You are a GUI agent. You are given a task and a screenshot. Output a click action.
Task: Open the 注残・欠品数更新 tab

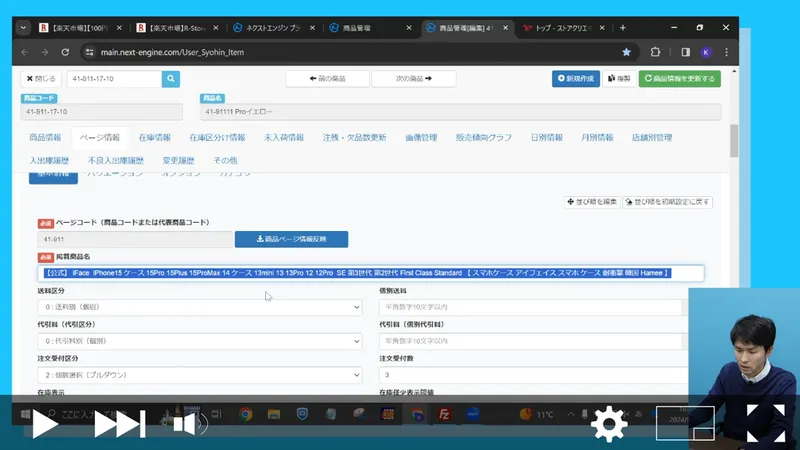tap(354, 137)
